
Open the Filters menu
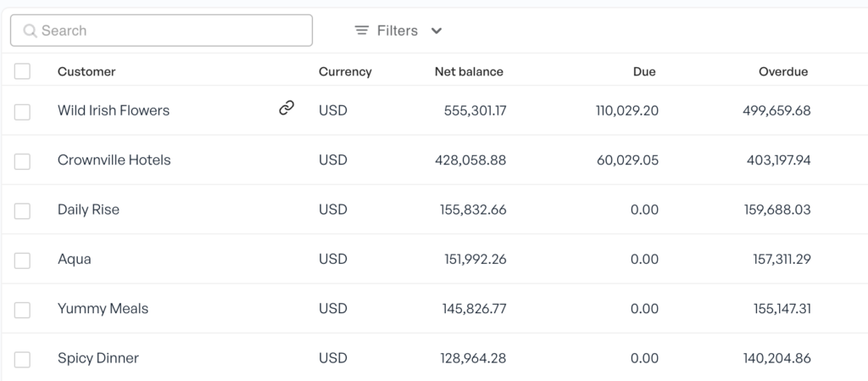click(398, 31)
